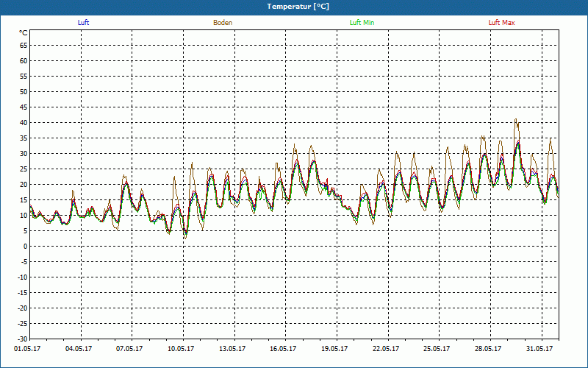588x368 pixels.
Task: Click the 20 value on y-axis
Action: coord(24,185)
